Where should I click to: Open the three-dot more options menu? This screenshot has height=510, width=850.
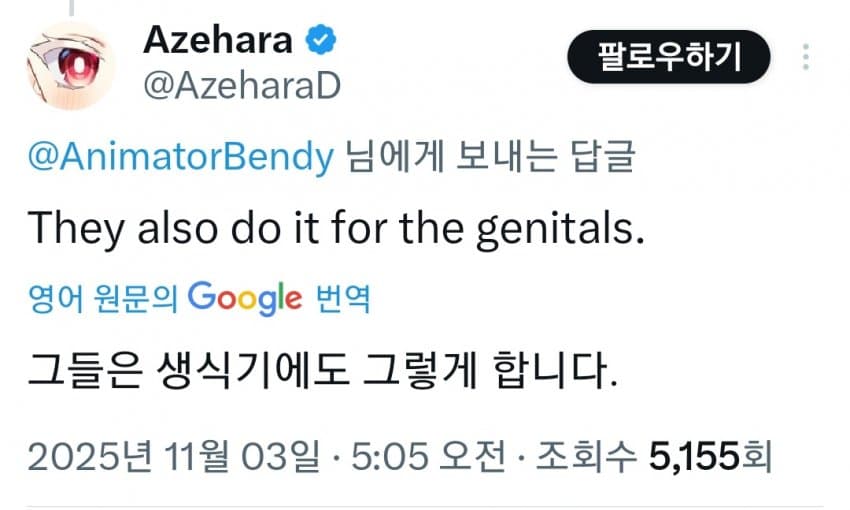tap(805, 56)
